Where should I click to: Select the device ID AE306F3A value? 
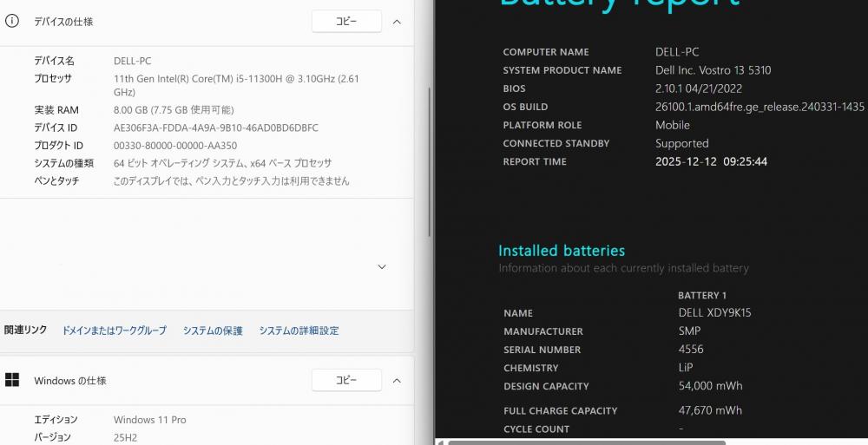click(216, 128)
